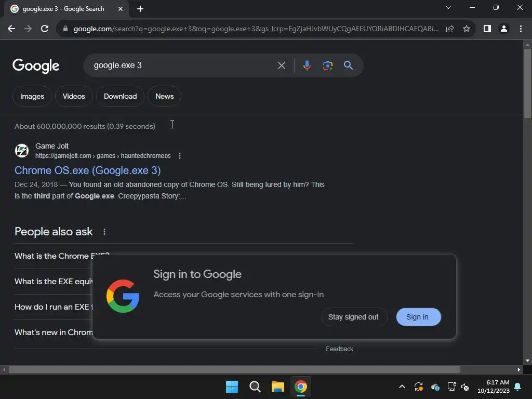Go back to the previous page

11,29
